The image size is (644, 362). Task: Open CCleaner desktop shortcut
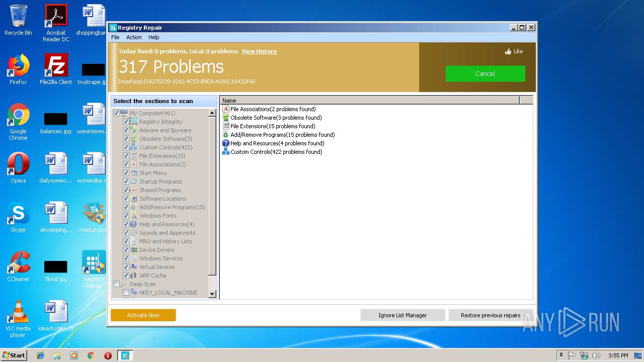click(18, 266)
